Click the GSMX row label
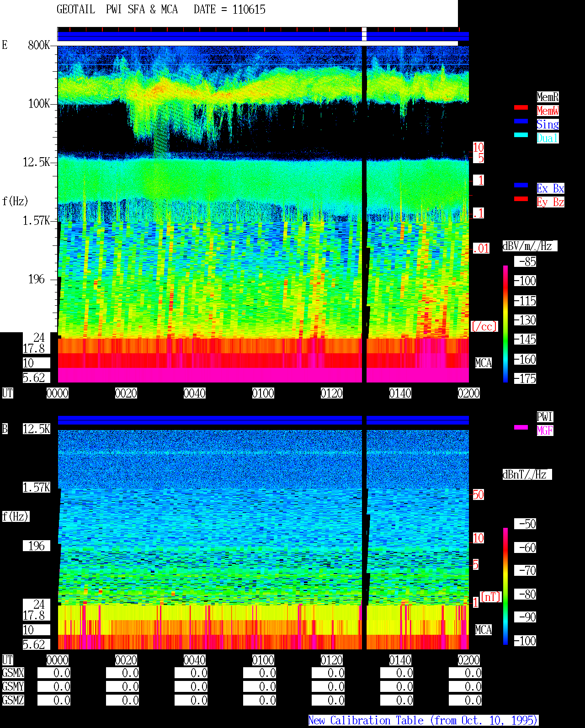The image size is (585, 728). [x=13, y=673]
